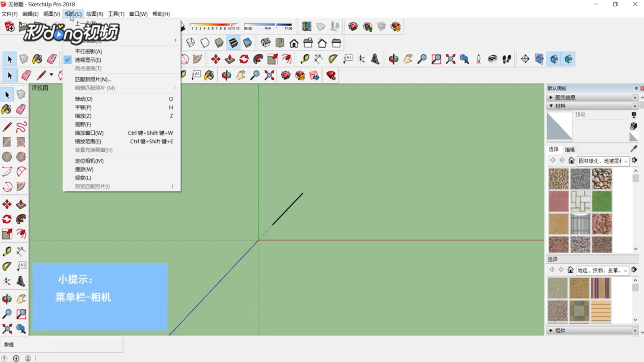Choose 匹配新照片(N)... from camera menu
This screenshot has height=362, width=644.
click(93, 79)
